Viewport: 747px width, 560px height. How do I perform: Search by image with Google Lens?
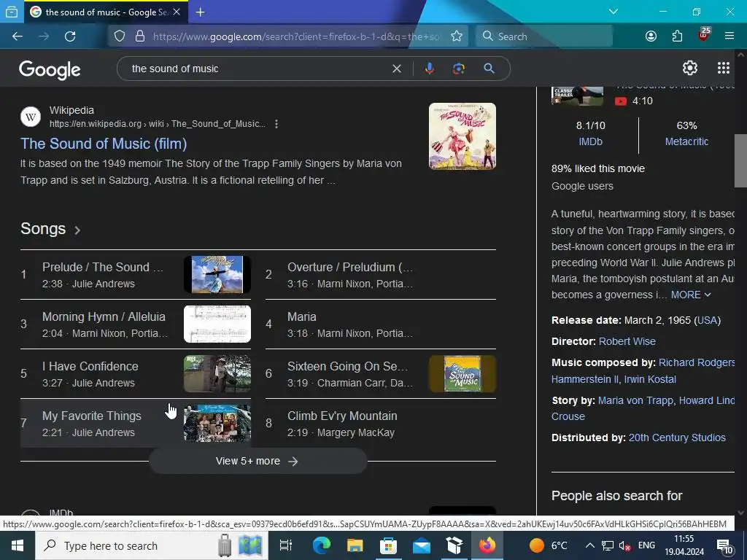pos(458,69)
